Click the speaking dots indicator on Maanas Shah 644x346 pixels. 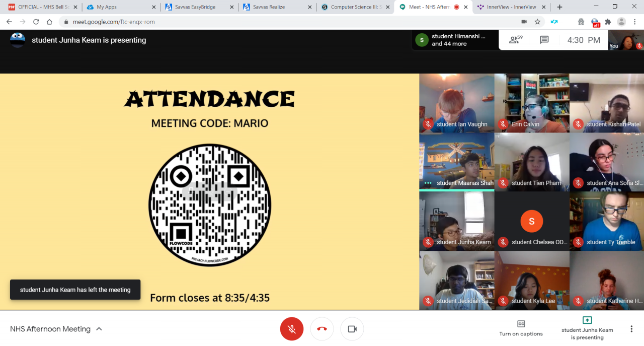click(x=428, y=183)
